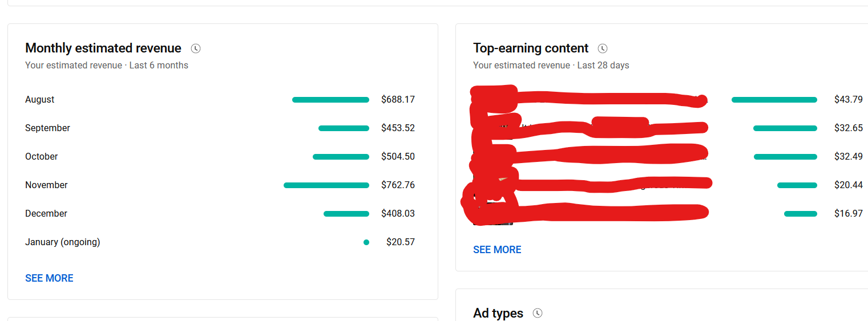This screenshot has height=321, width=868.
Task: Select the $43.79 top-earning content bar
Action: click(x=774, y=100)
